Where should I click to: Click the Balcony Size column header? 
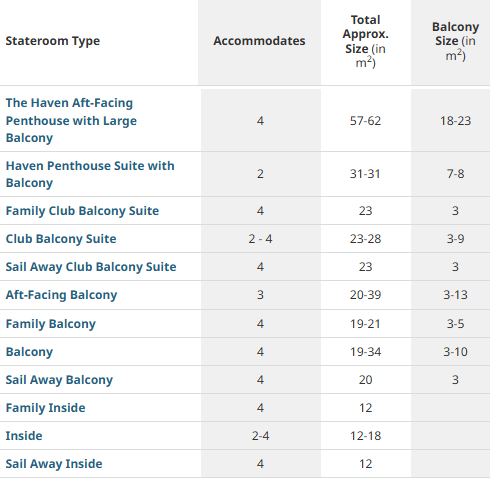click(455, 41)
